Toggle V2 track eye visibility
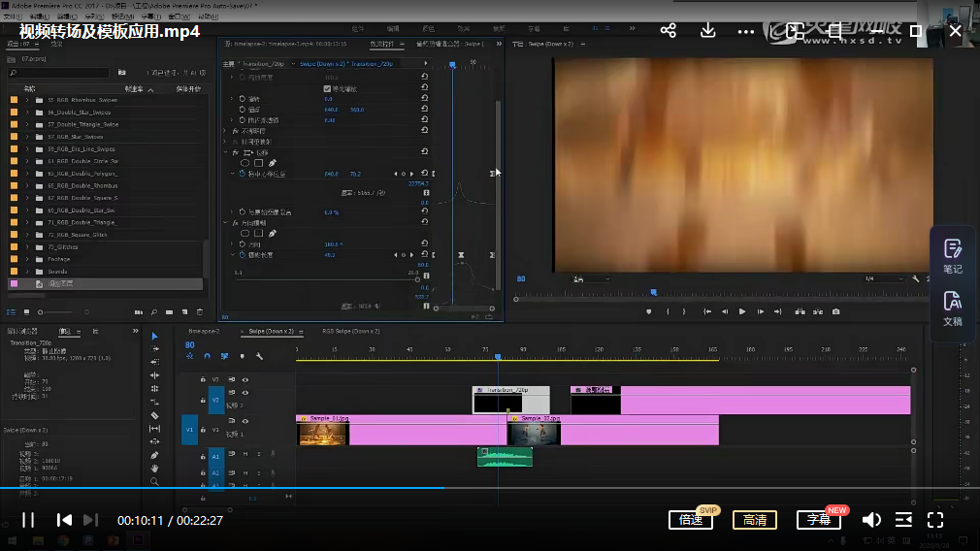The image size is (980, 551). (x=245, y=393)
